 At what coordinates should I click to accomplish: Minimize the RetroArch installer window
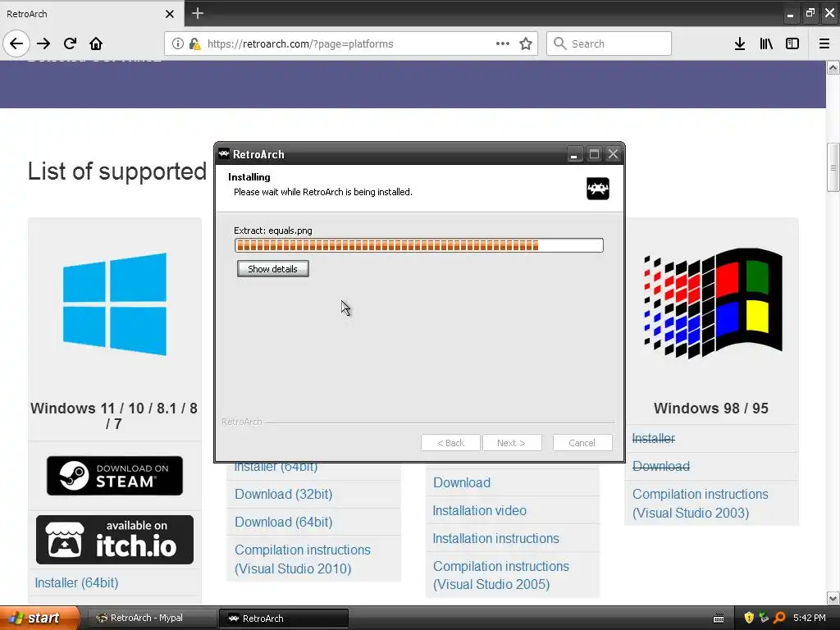pos(573,154)
